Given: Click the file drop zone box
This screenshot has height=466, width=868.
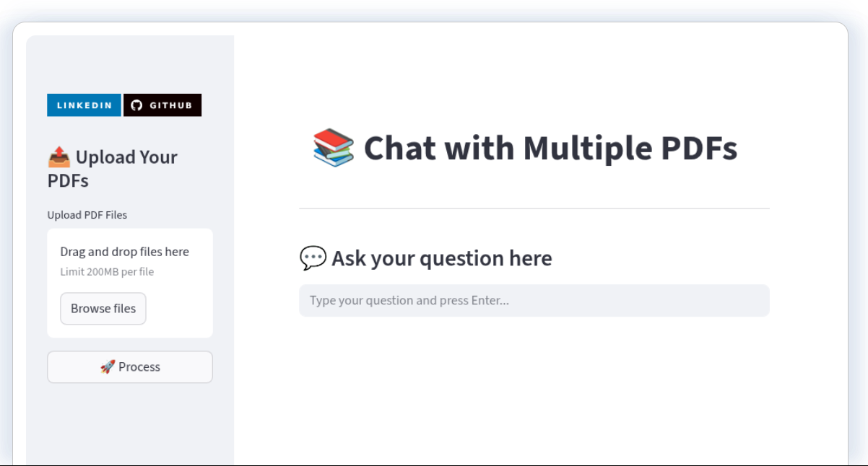Looking at the screenshot, I should pos(130,283).
